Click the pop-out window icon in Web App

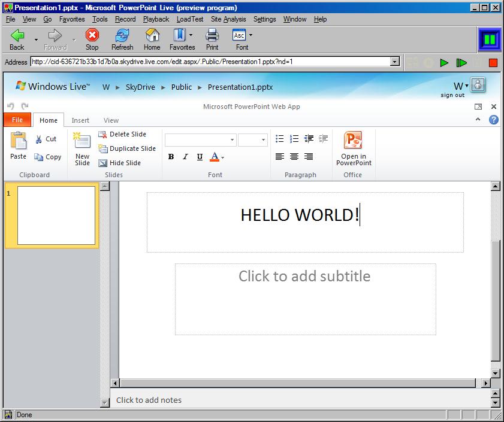click(x=478, y=107)
